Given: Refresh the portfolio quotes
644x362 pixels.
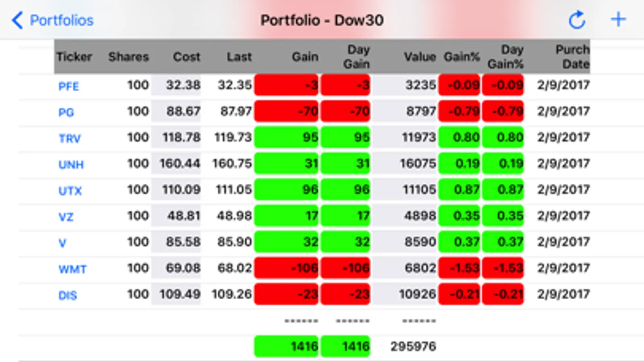Looking at the screenshot, I should click(x=577, y=20).
